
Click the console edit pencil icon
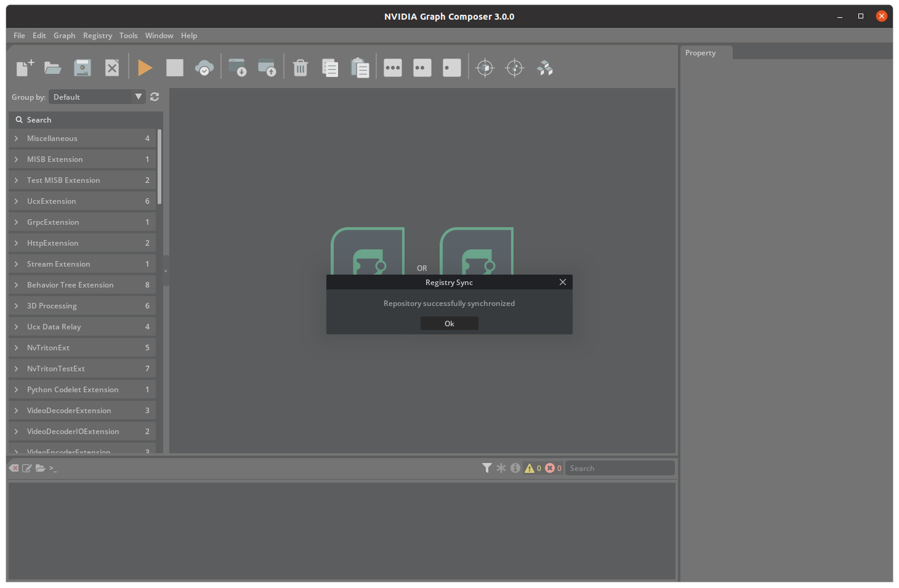click(x=27, y=468)
